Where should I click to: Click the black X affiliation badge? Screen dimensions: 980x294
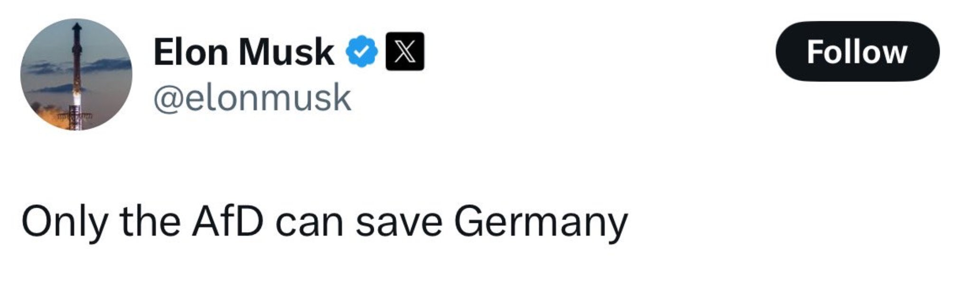[405, 51]
